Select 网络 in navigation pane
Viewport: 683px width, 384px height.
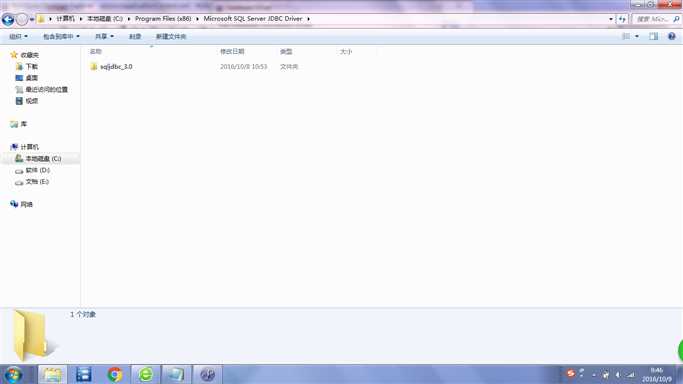click(27, 204)
